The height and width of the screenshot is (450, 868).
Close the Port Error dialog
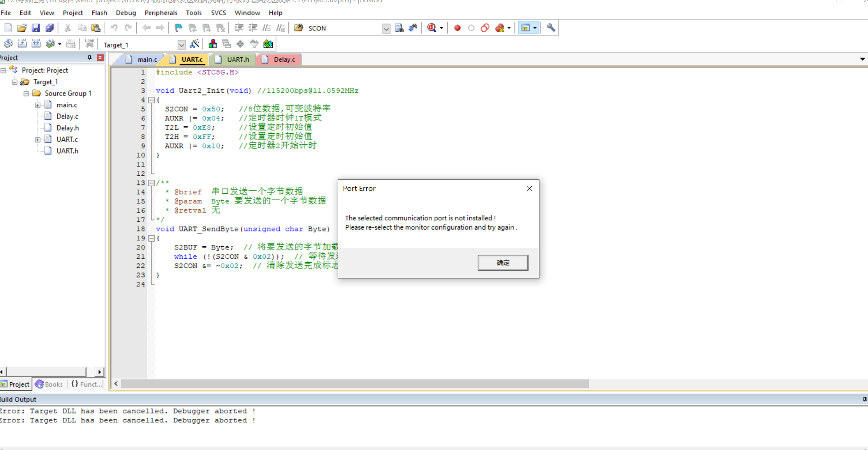[529, 189]
